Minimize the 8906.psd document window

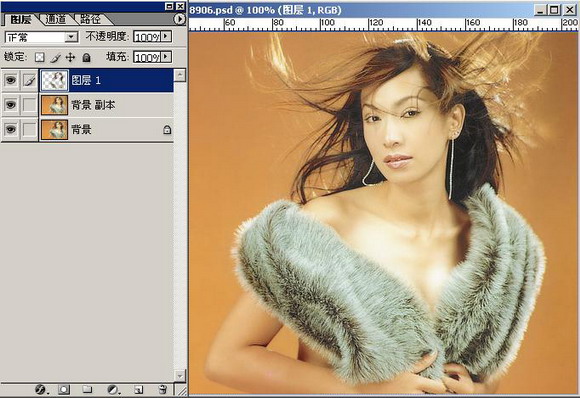click(x=540, y=10)
